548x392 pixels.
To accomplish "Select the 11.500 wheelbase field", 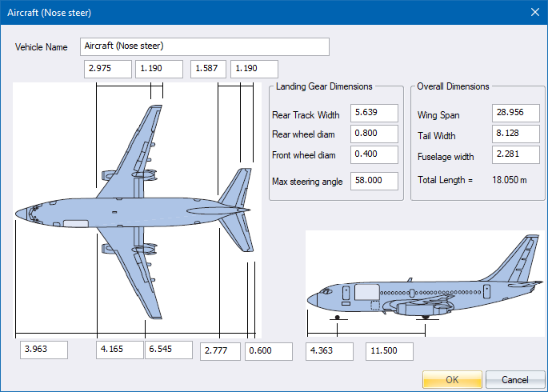I will pyautogui.click(x=389, y=351).
